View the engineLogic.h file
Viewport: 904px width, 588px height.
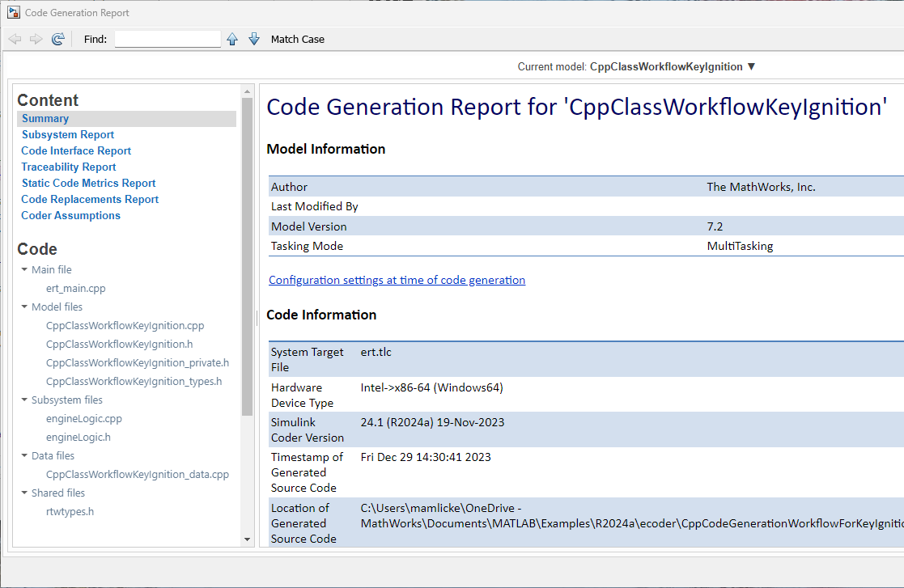click(79, 437)
